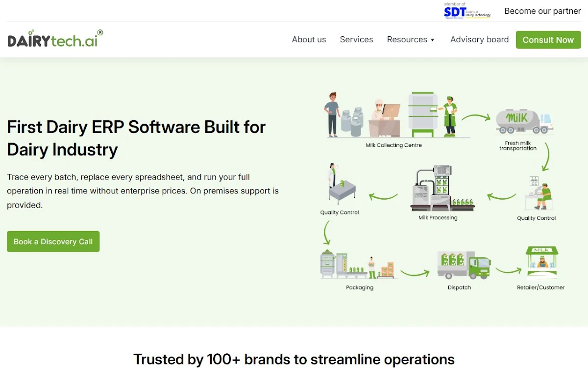Click the 'First Dairy ERP Software' headline
Image resolution: width=588 pixels, height=368 pixels.
[x=136, y=138]
